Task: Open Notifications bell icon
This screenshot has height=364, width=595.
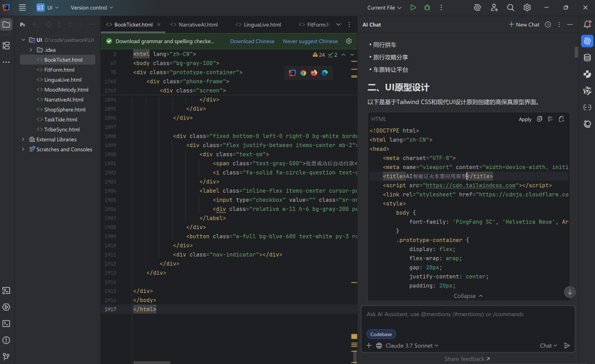Action: (587, 25)
